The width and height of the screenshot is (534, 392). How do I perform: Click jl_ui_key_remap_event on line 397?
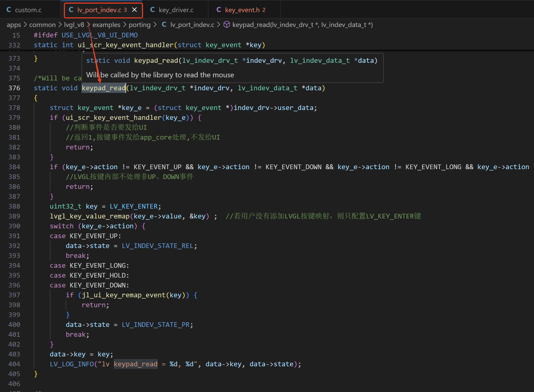click(x=124, y=295)
